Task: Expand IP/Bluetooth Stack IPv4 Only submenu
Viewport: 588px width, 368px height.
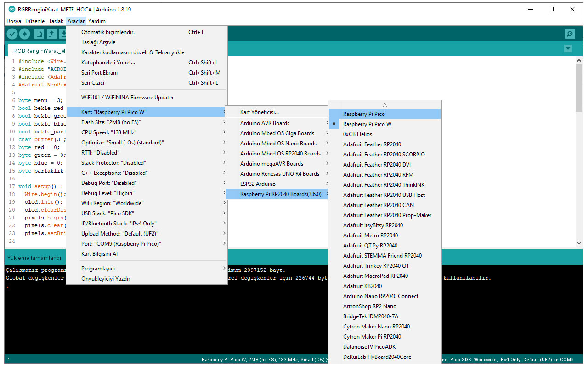Action: pos(147,224)
